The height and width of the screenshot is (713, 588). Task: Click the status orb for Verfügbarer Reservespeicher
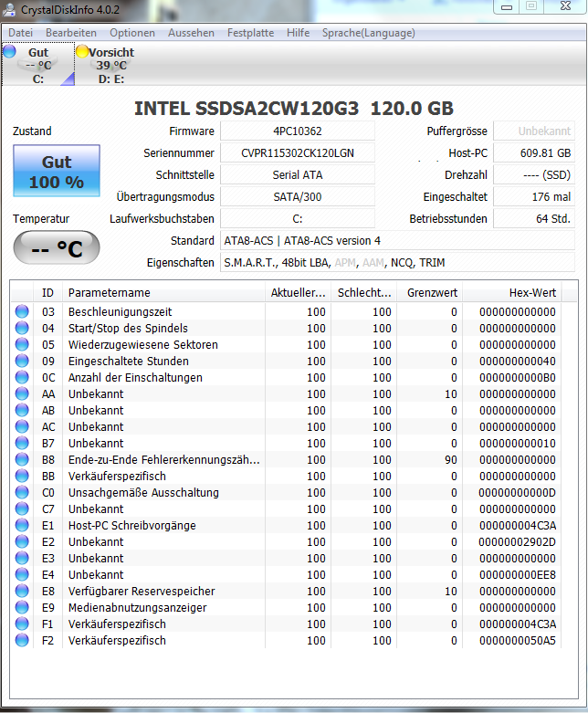(x=22, y=591)
